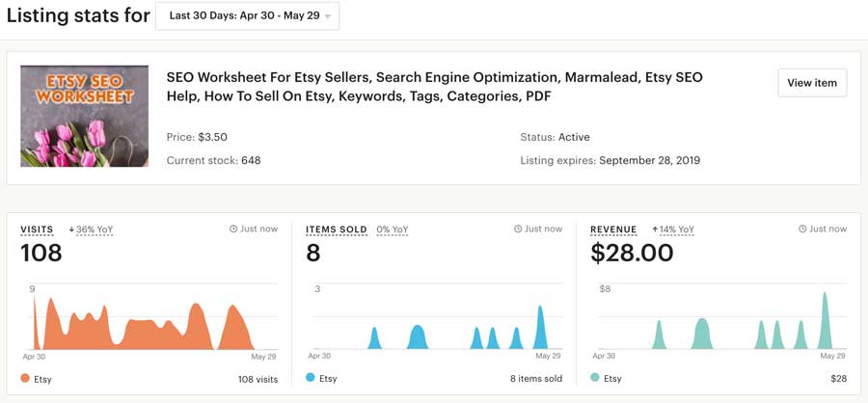
Task: Click the 36% YoY visits change indicator
Action: click(95, 229)
